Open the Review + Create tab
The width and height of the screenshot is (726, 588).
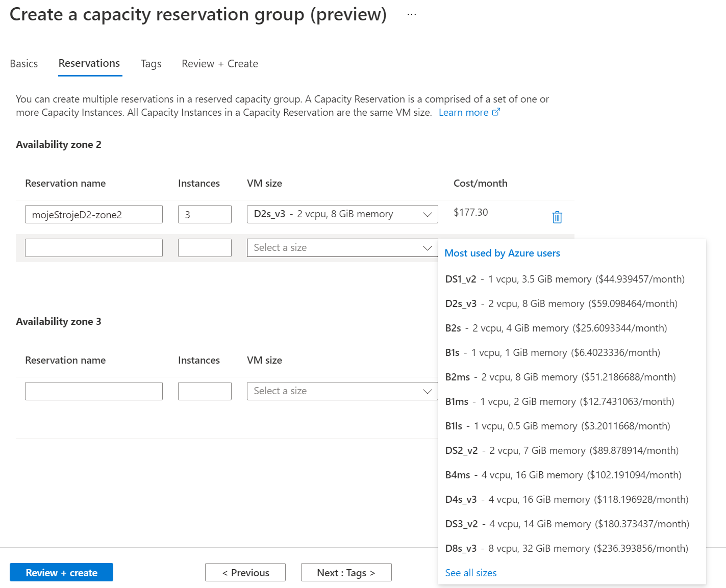click(x=219, y=64)
